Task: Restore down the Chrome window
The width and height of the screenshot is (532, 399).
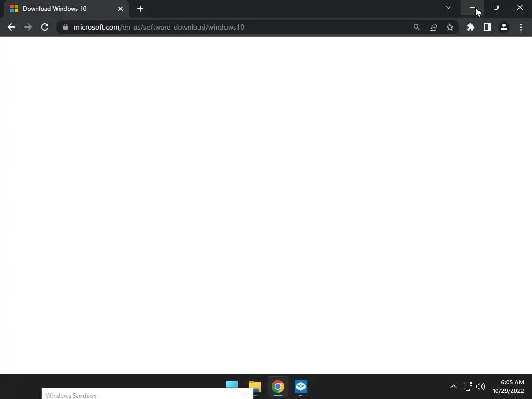Action: coord(496,7)
